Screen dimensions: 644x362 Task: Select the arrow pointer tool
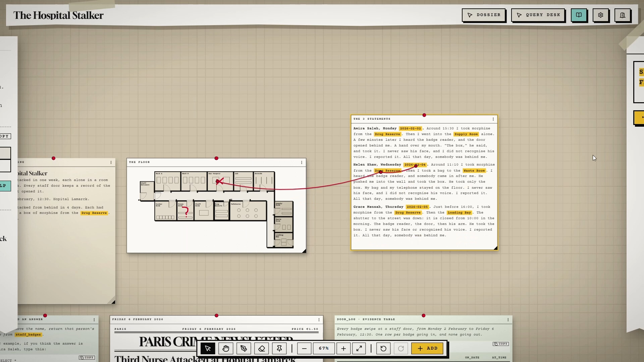coord(208,349)
